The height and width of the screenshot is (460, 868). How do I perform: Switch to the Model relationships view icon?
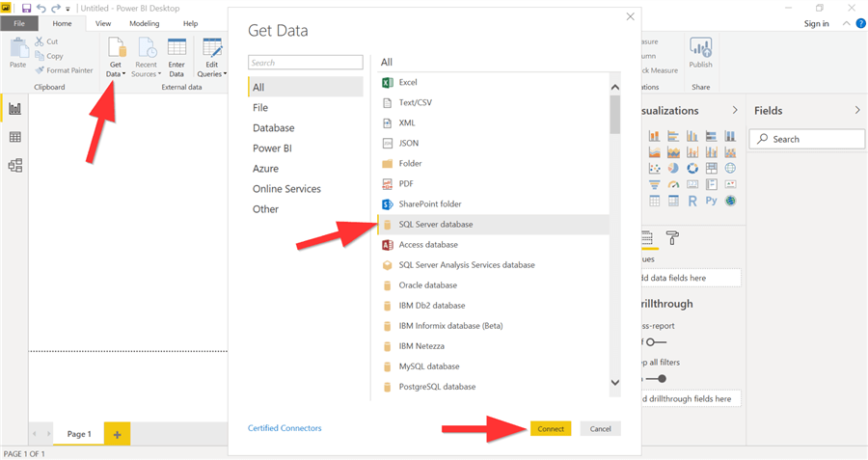14,165
